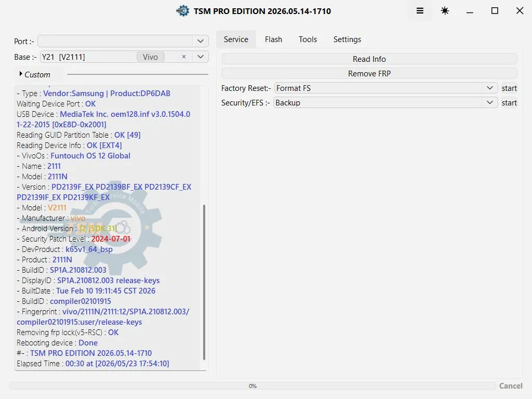The width and height of the screenshot is (532, 399).
Task: Start the Factory Reset operation
Action: (509, 88)
